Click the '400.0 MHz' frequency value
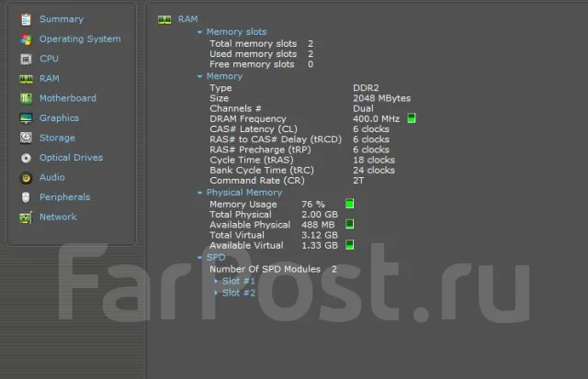This screenshot has width=588, height=379. [x=376, y=118]
